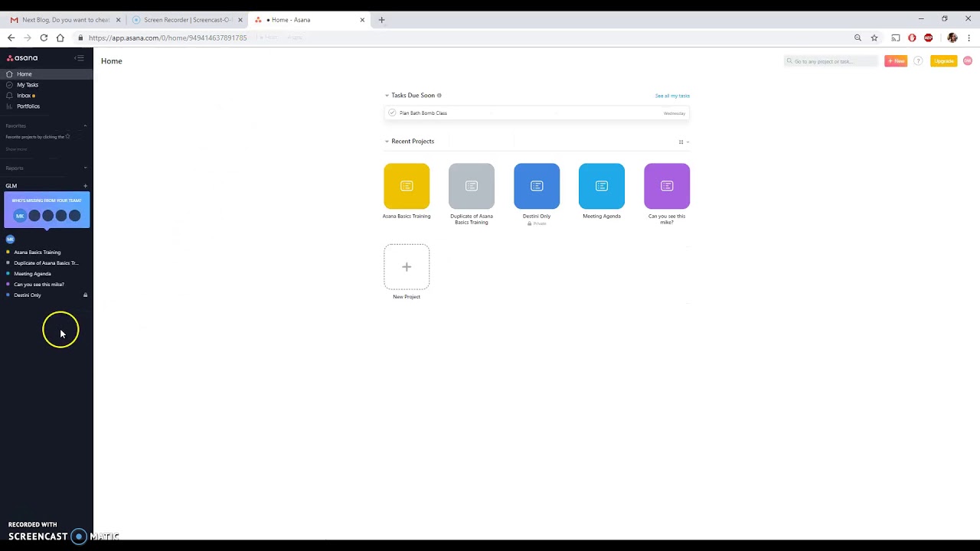
Task: Click the orange New button
Action: point(896,61)
